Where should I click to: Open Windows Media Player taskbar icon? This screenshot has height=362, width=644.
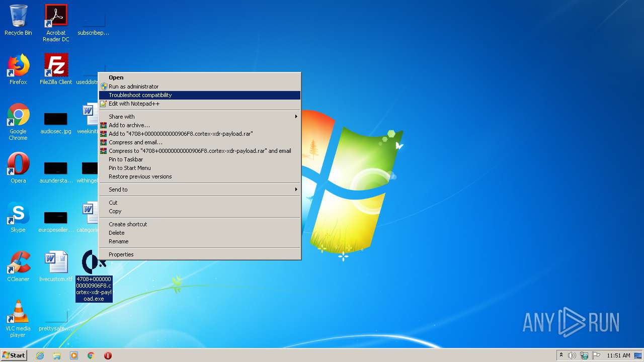[74, 355]
